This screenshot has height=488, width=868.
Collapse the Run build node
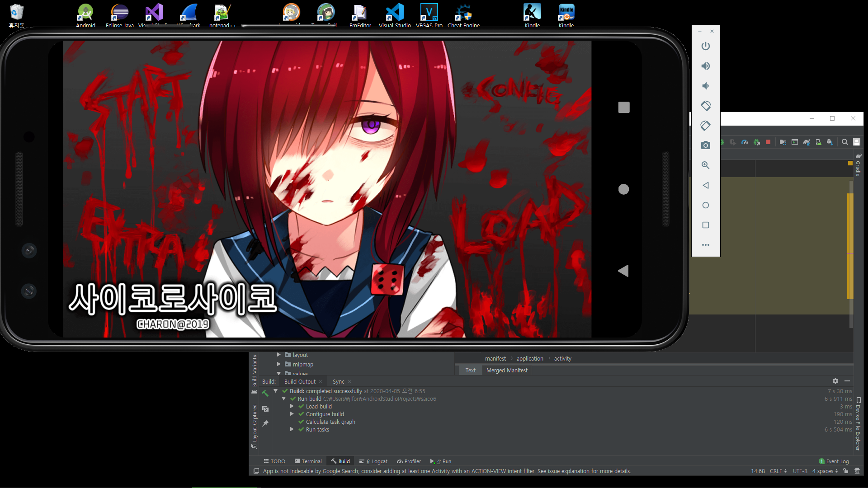[284, 399]
